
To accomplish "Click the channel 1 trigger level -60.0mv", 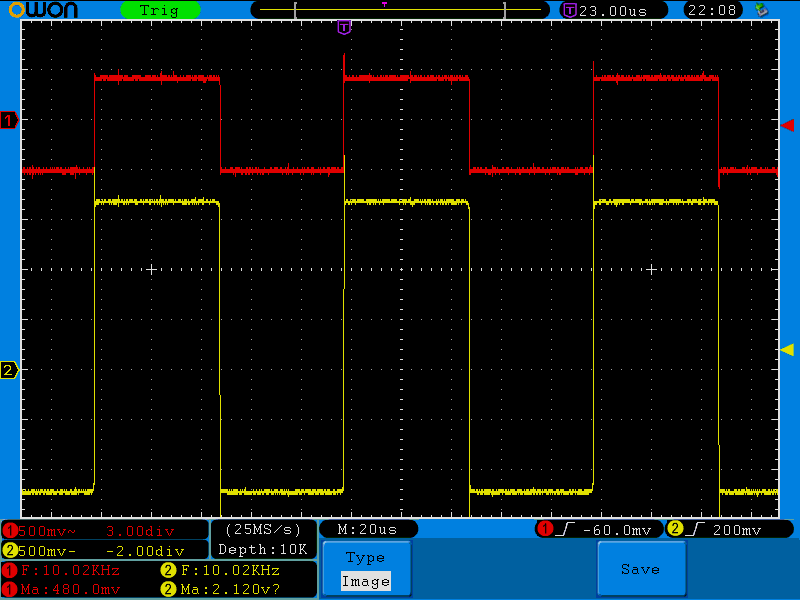I will coord(617,531).
